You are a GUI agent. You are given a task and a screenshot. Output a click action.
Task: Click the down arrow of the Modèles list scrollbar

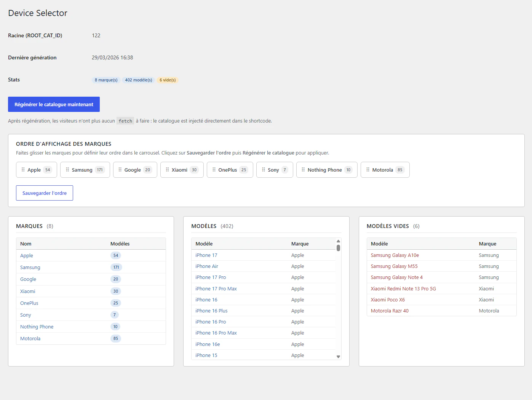coord(338,357)
